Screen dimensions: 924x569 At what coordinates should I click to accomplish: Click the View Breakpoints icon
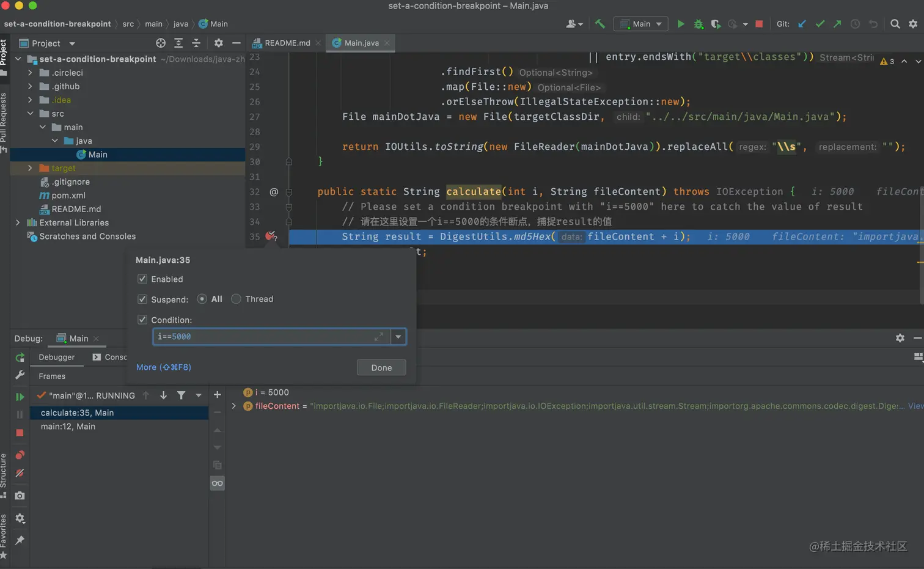tap(20, 455)
